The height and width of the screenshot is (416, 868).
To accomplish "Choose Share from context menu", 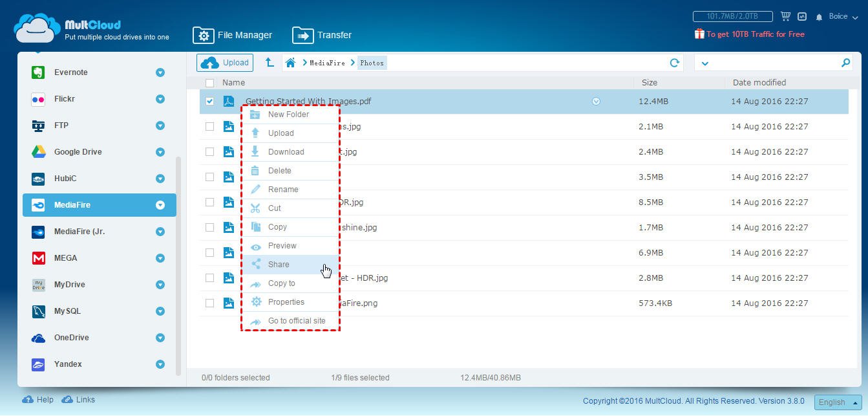I will 290,265.
